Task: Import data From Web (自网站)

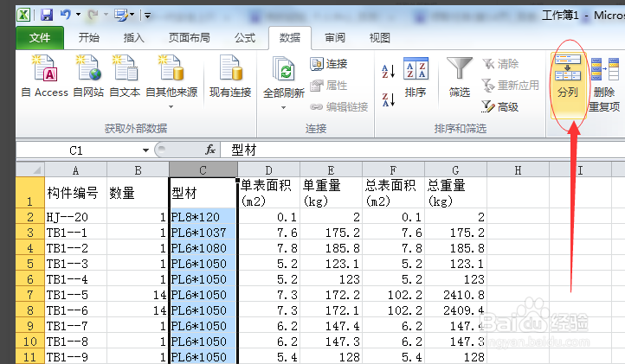Action: (88, 76)
